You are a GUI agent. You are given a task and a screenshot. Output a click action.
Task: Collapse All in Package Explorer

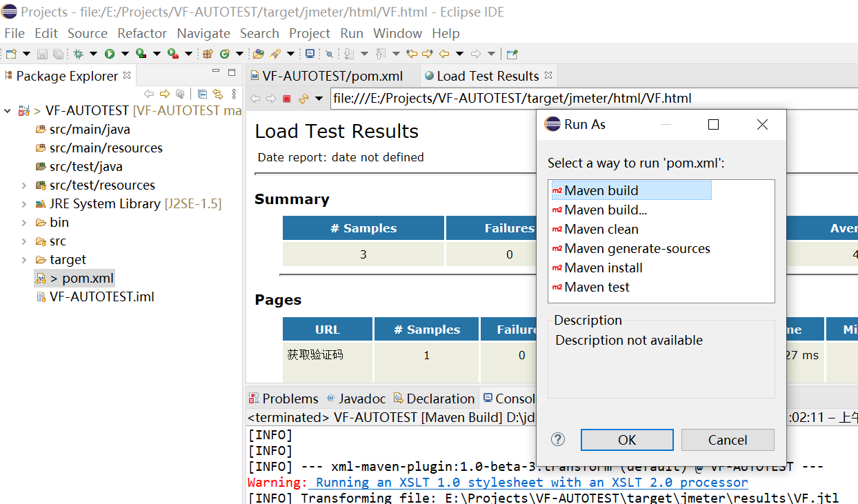[202, 94]
